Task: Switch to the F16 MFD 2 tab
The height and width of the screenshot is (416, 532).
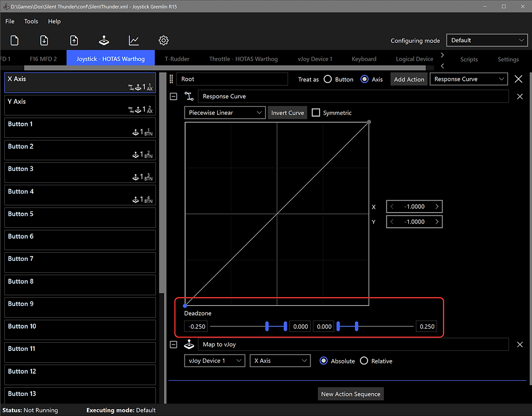Action: click(x=43, y=59)
